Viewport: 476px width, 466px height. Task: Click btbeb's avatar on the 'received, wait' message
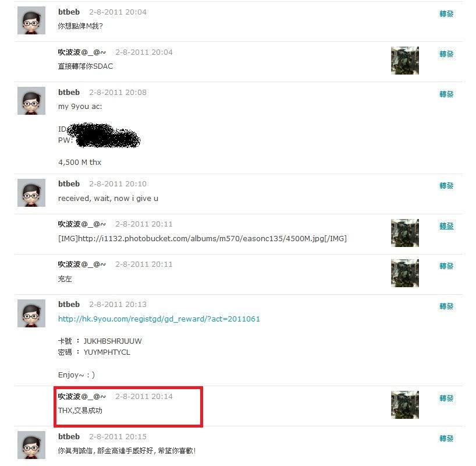31,193
